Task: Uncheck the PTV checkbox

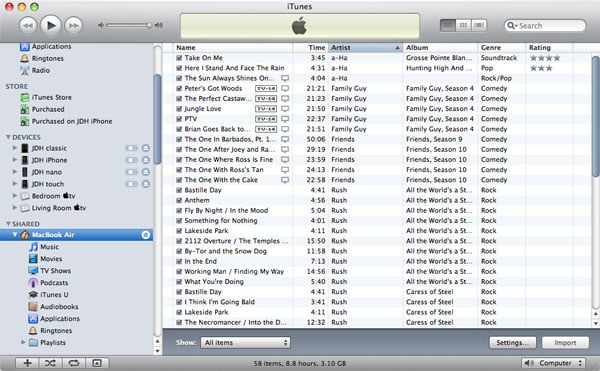Action: click(179, 119)
